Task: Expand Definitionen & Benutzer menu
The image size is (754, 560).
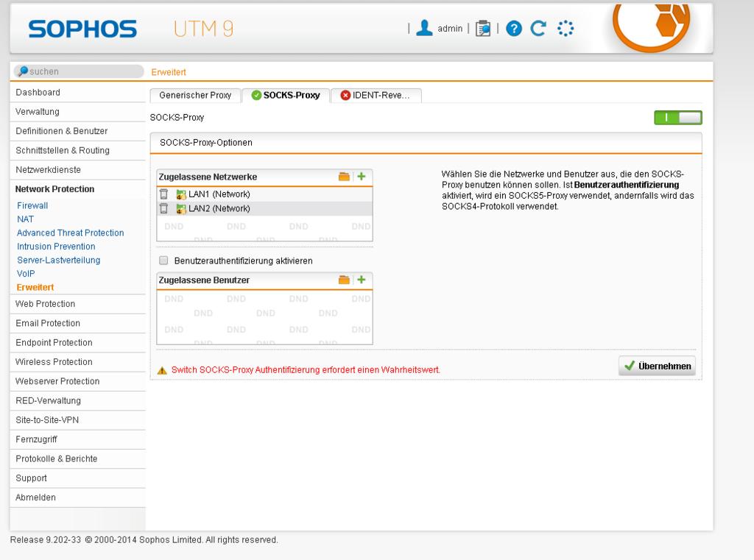Action: [x=77, y=131]
